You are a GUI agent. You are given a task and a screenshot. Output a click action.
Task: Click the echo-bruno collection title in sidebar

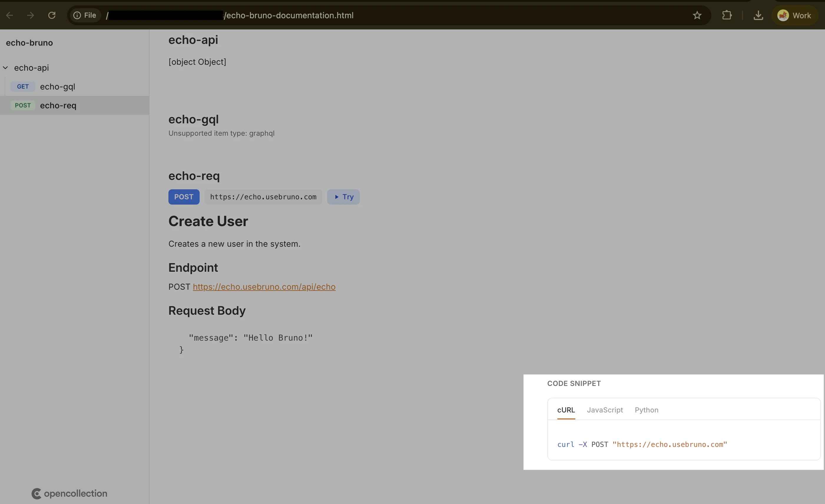click(29, 42)
